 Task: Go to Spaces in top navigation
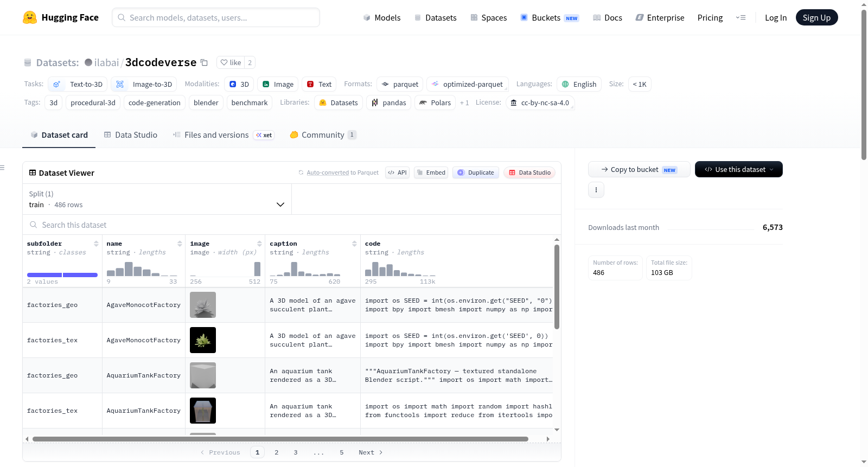tap(488, 17)
